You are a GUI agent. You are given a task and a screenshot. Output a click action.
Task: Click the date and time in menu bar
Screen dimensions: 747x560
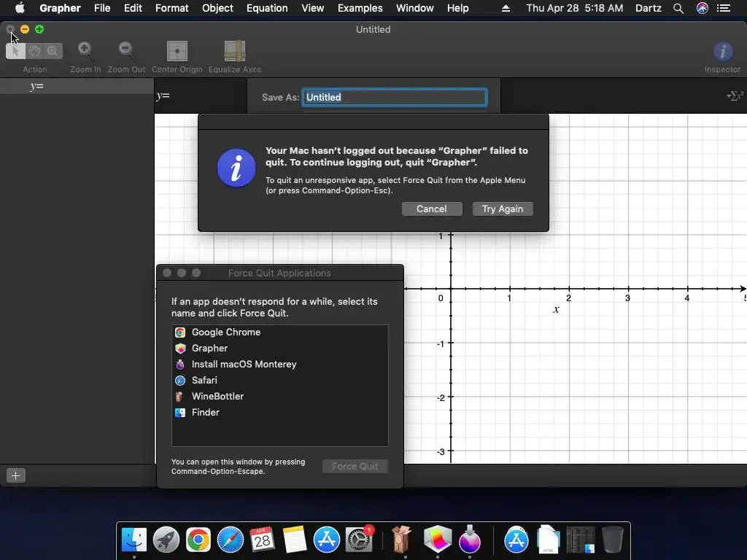click(575, 8)
